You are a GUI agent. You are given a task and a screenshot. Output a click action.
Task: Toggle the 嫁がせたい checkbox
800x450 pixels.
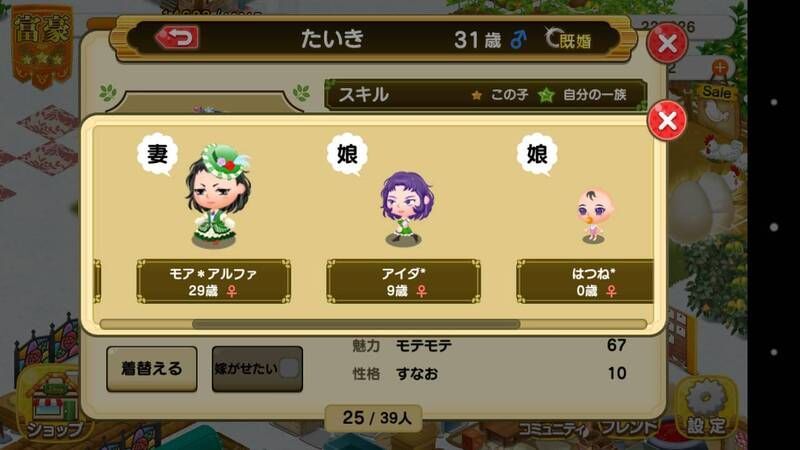(289, 368)
